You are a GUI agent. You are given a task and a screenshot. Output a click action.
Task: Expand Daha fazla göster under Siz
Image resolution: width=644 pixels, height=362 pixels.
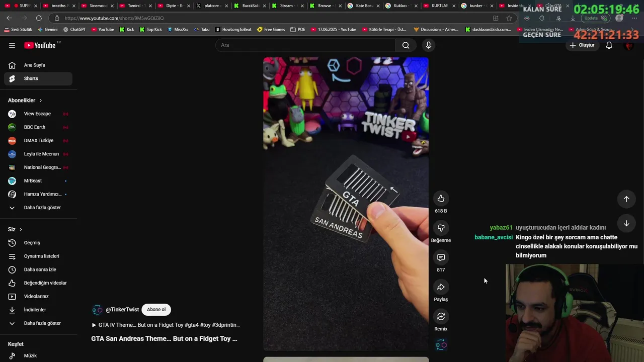click(38, 323)
